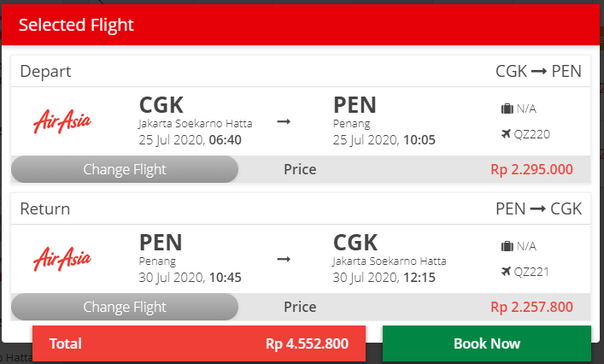Change the departure flight

coord(125,169)
